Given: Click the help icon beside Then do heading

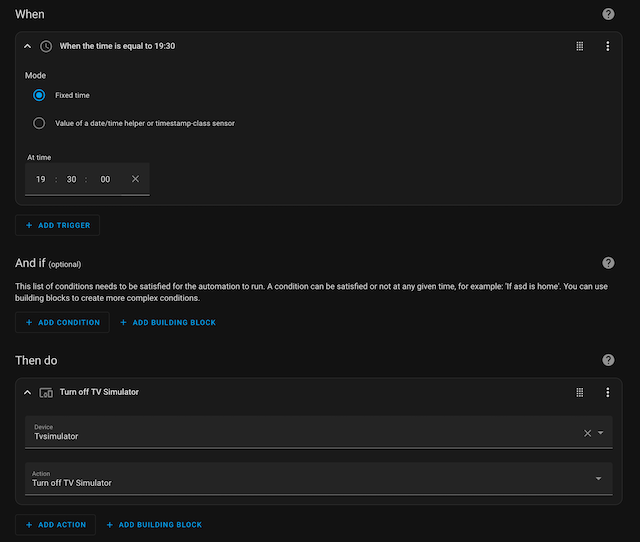Looking at the screenshot, I should pyautogui.click(x=608, y=360).
